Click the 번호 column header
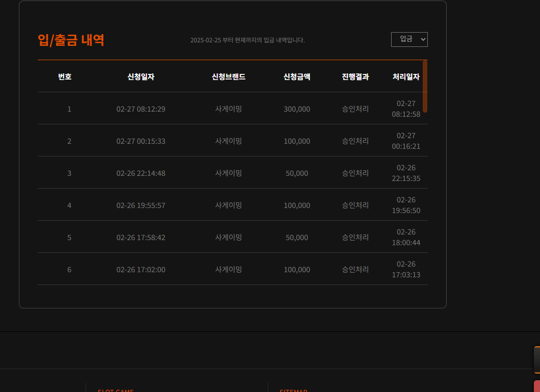 pos(65,77)
